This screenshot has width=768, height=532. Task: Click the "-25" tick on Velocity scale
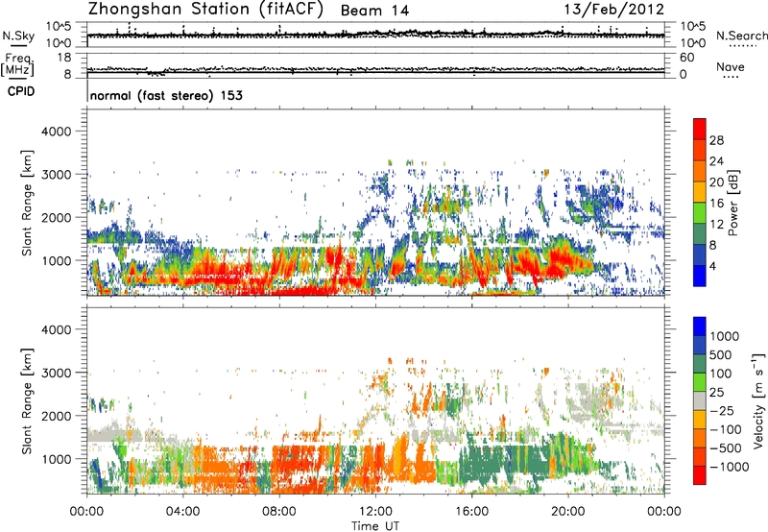coord(721,410)
